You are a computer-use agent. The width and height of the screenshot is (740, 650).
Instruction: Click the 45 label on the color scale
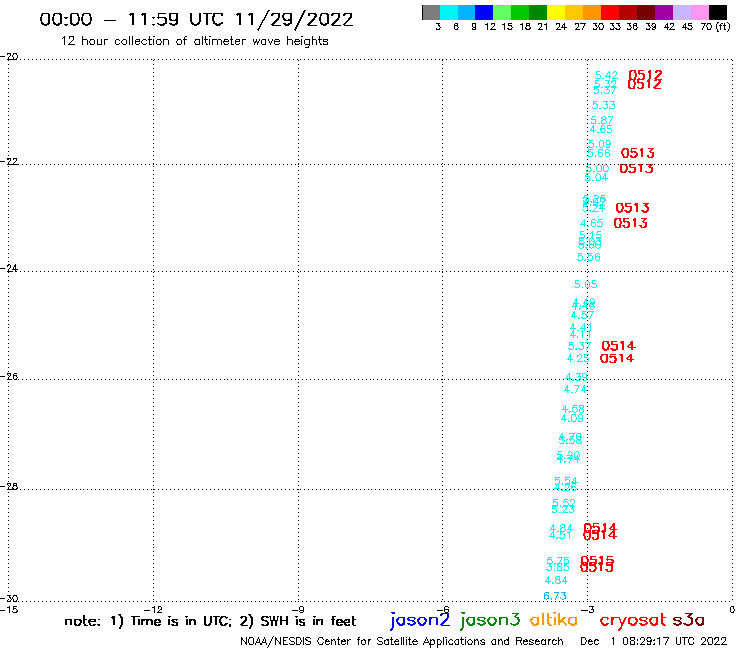(x=687, y=27)
